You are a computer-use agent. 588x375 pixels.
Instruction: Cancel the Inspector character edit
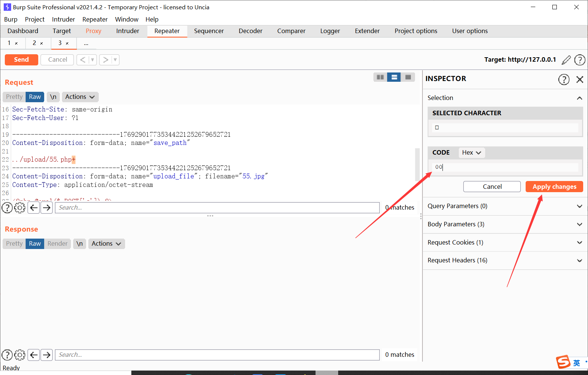(x=492, y=187)
